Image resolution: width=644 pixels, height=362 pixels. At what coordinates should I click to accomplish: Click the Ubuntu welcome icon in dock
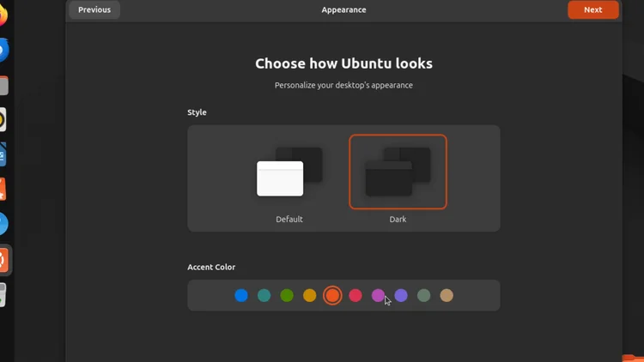[3, 260]
